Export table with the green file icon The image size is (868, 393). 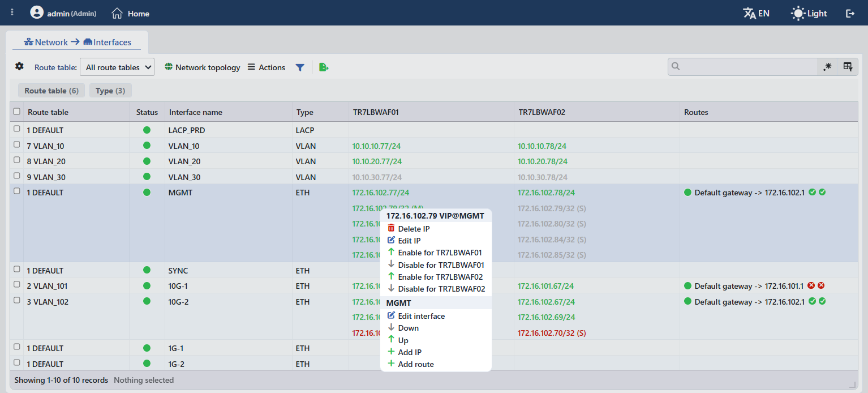coord(324,67)
